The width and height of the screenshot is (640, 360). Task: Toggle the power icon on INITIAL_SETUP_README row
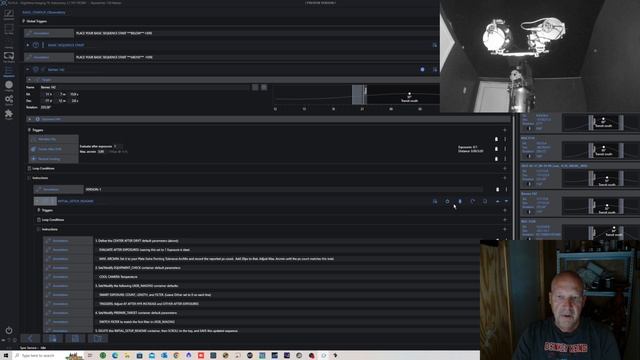pyautogui.click(x=447, y=201)
